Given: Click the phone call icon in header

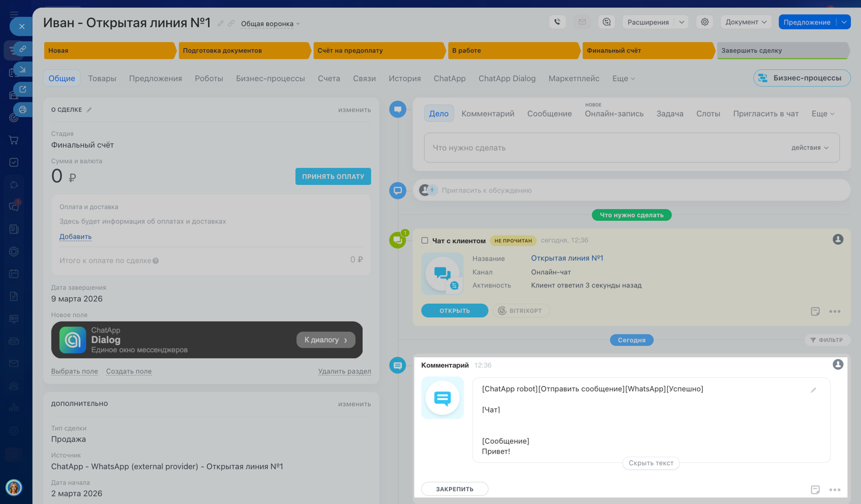Looking at the screenshot, I should pos(557,22).
